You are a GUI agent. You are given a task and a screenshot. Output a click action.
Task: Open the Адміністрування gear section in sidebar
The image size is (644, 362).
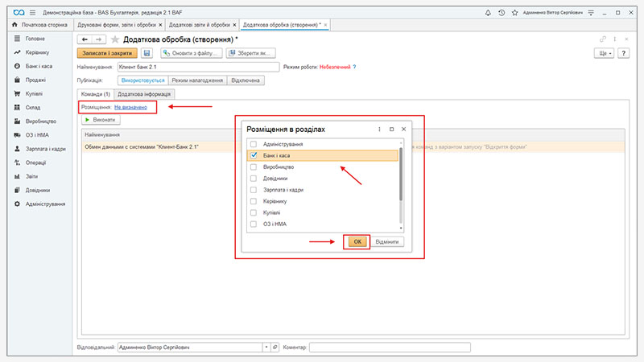(44, 204)
